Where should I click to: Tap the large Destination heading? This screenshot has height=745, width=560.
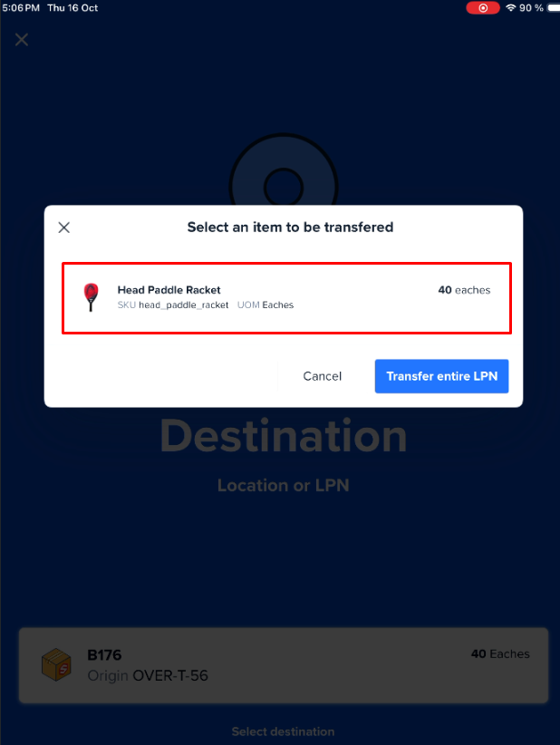click(284, 436)
